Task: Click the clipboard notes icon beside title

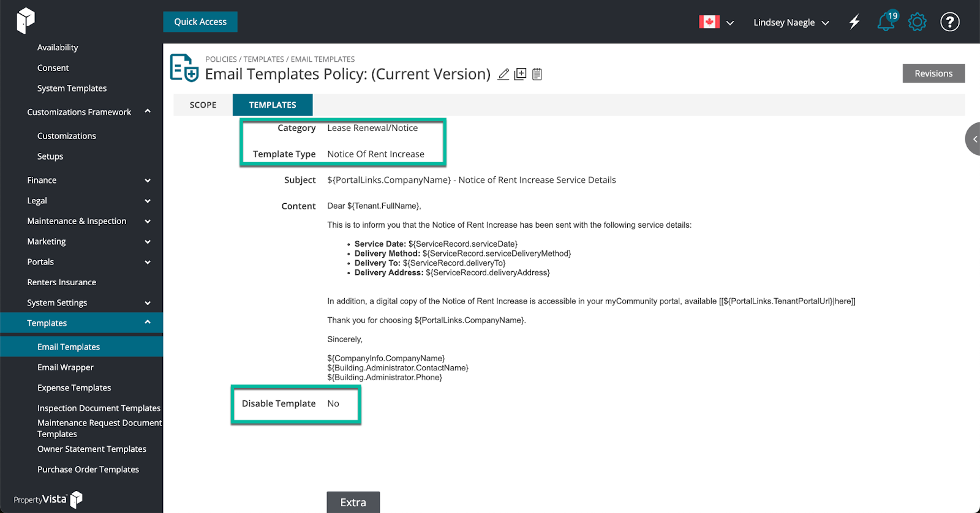Action: [537, 74]
